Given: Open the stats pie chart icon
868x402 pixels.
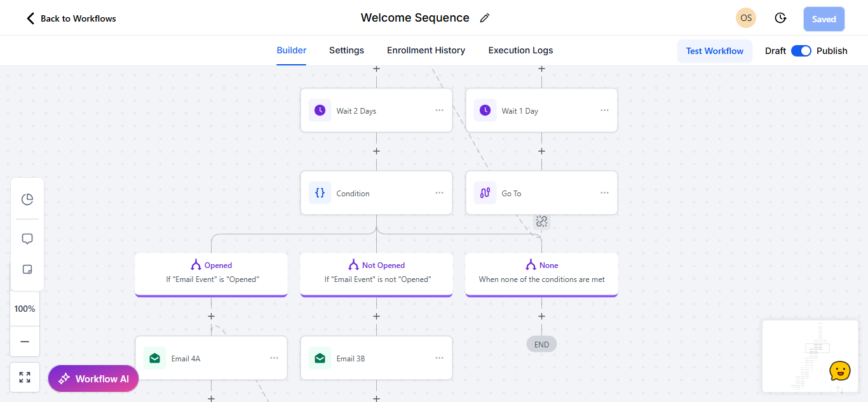Looking at the screenshot, I should point(27,199).
